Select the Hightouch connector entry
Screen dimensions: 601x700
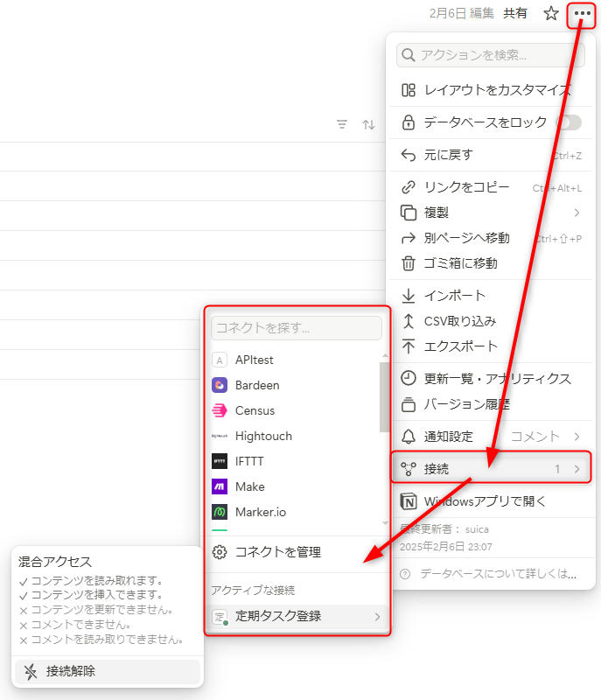[295, 436]
